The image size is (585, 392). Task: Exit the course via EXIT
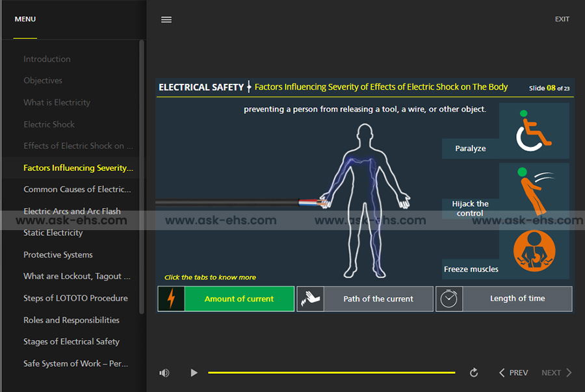click(562, 20)
